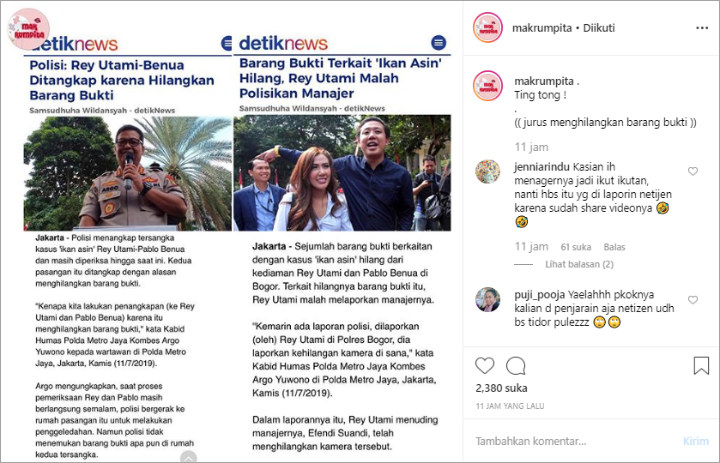Click caption text jurus menghilangkan barang bukti

605,122
